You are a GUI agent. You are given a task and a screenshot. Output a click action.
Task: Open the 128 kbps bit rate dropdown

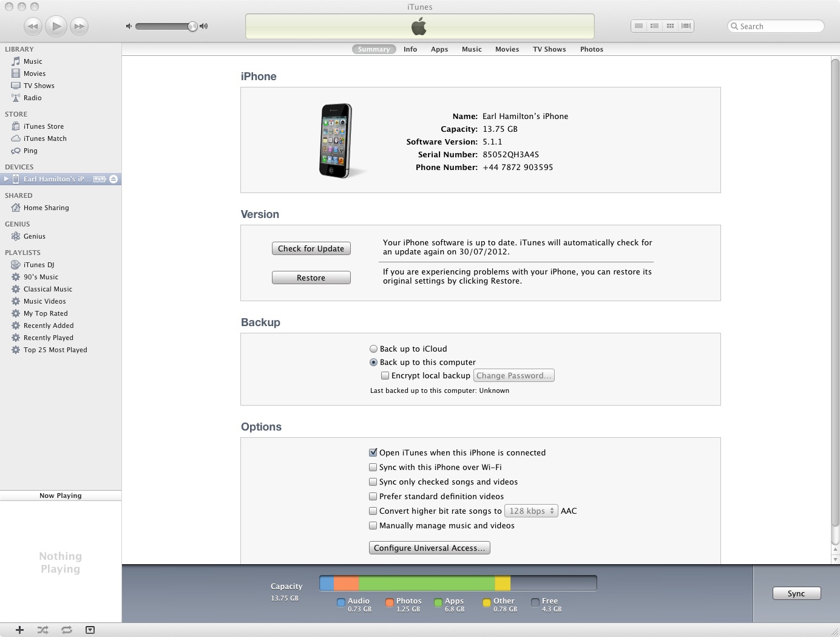(531, 511)
